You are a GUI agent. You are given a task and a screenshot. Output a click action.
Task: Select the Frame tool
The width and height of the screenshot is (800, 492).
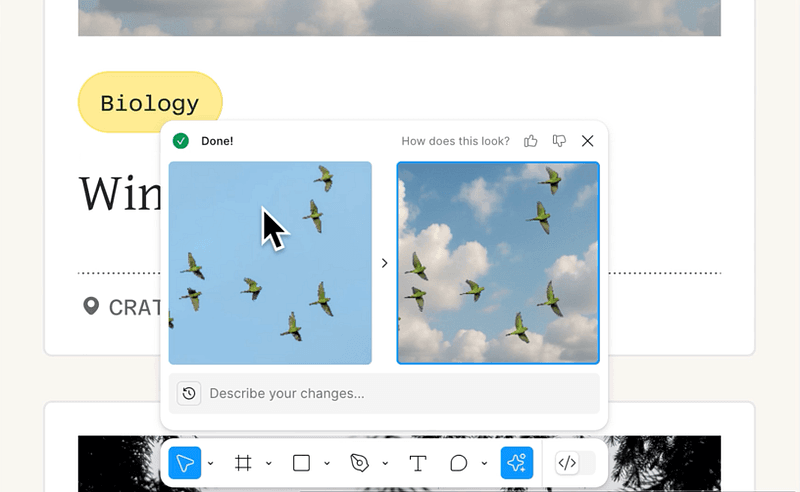tap(243, 463)
